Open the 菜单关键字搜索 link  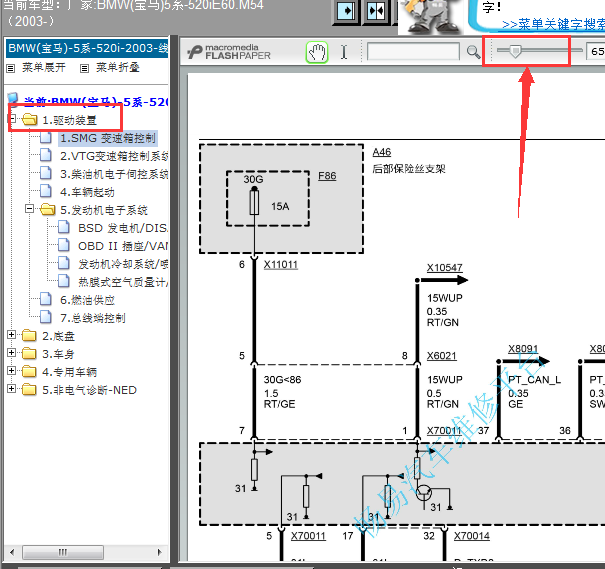pyautogui.click(x=553, y=24)
